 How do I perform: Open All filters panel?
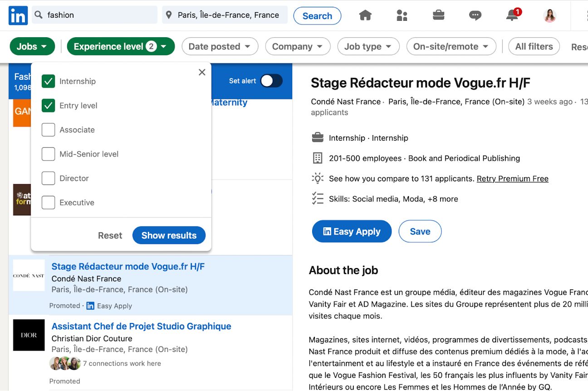pos(534,46)
